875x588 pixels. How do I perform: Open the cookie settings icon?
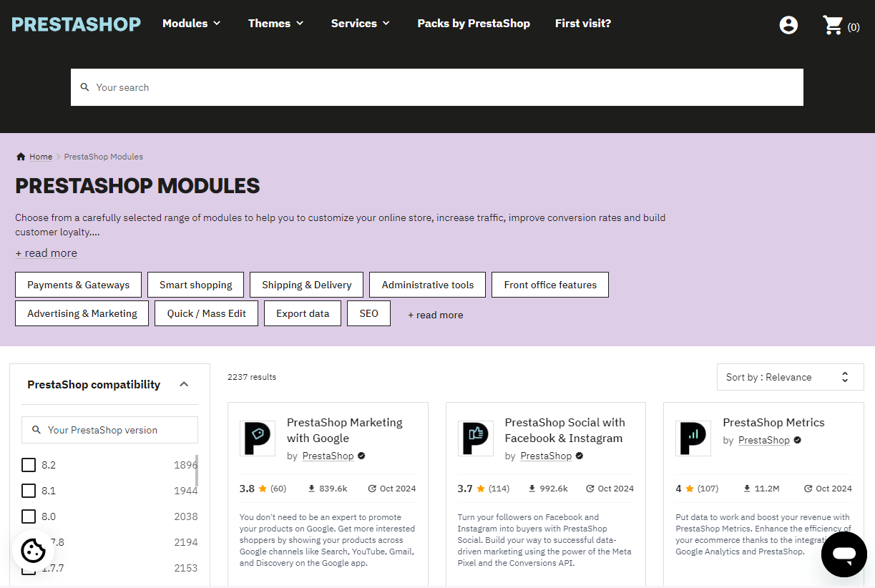(x=33, y=551)
